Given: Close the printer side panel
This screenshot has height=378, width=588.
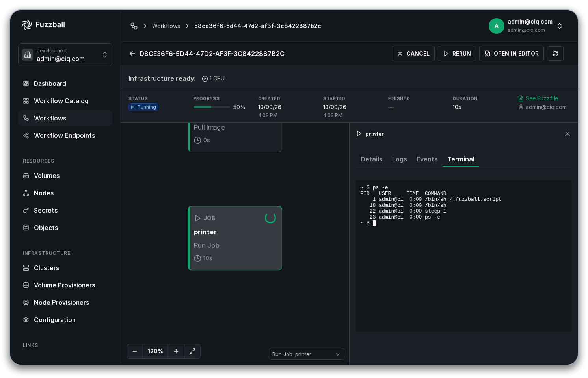Looking at the screenshot, I should tap(568, 134).
